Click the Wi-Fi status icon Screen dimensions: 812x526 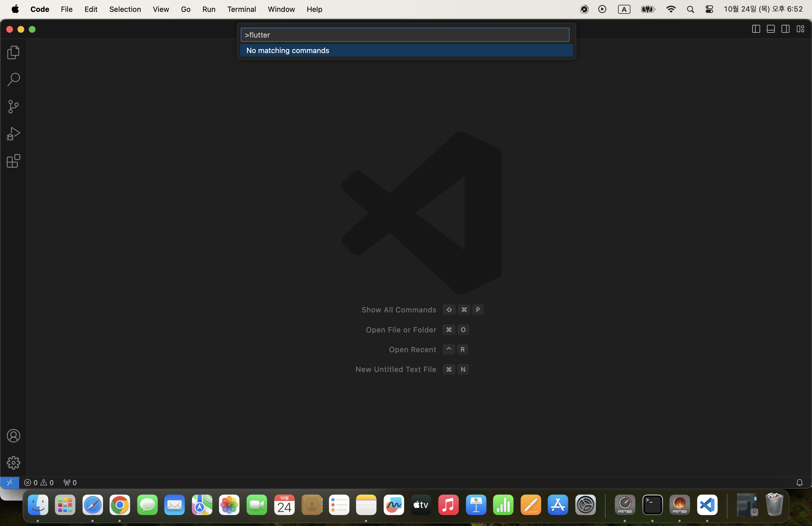[671, 9]
